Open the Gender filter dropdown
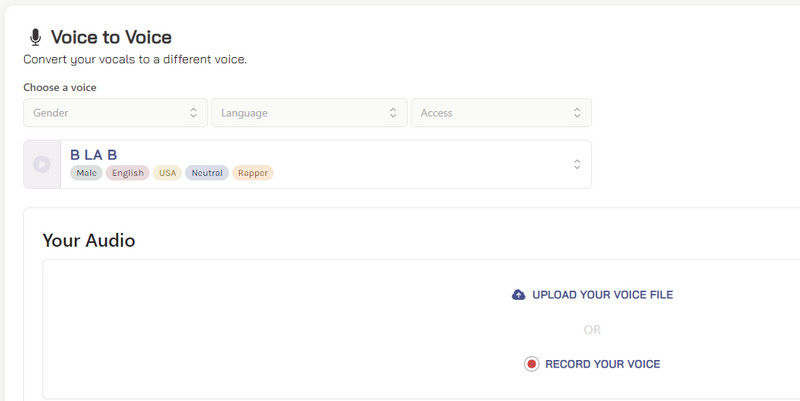This screenshot has height=401, width=800. click(115, 113)
